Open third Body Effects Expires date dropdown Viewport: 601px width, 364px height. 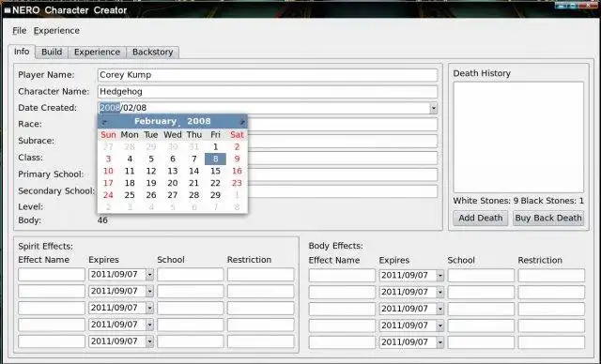(x=440, y=309)
